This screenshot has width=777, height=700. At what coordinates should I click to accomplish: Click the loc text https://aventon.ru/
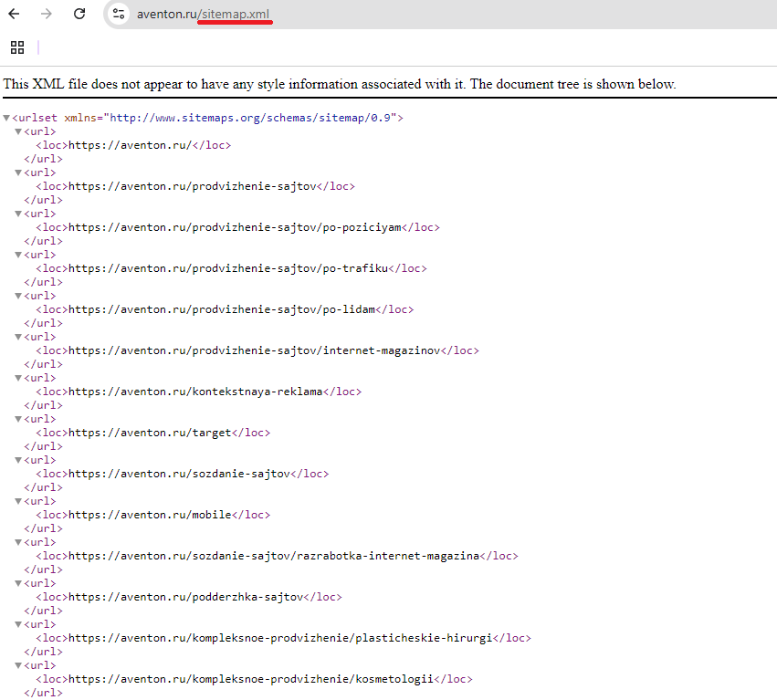[x=130, y=145]
